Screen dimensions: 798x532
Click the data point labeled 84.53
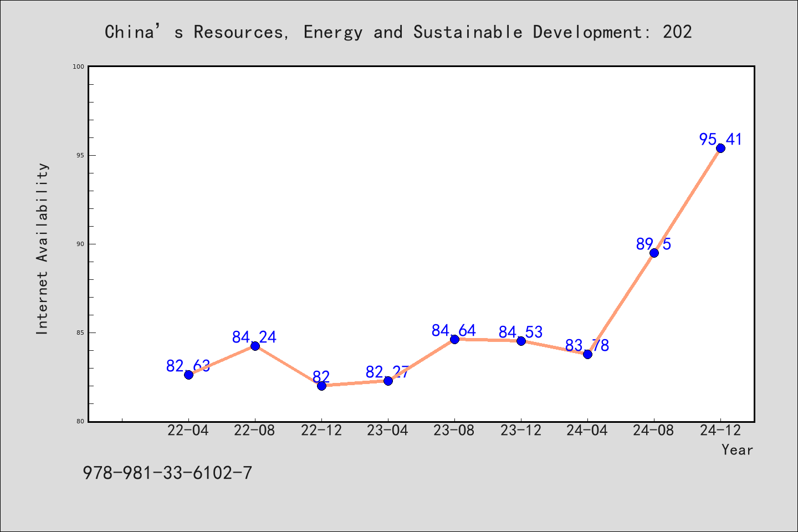[521, 341]
